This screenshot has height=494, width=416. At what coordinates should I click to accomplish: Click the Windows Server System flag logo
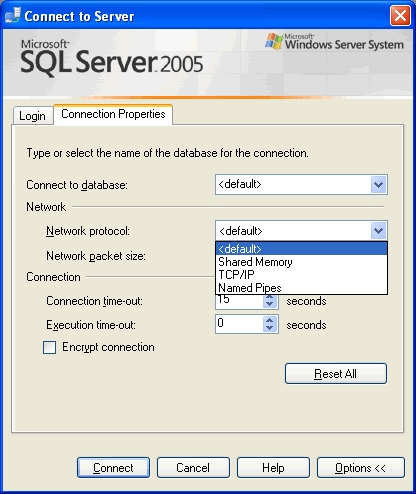click(x=274, y=41)
